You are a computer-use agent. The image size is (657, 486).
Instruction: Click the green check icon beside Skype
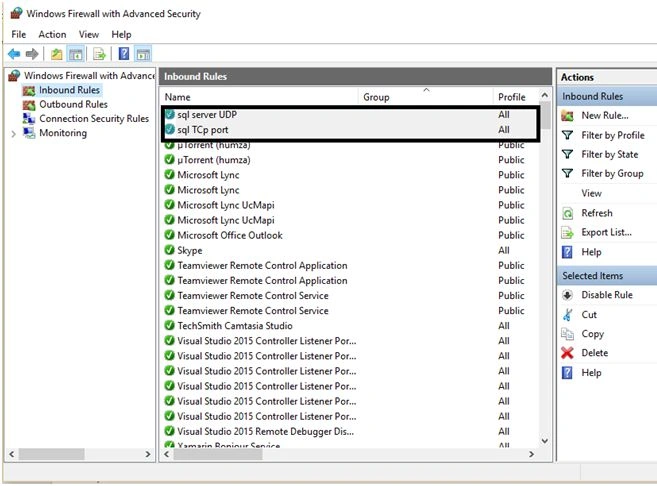click(x=169, y=250)
